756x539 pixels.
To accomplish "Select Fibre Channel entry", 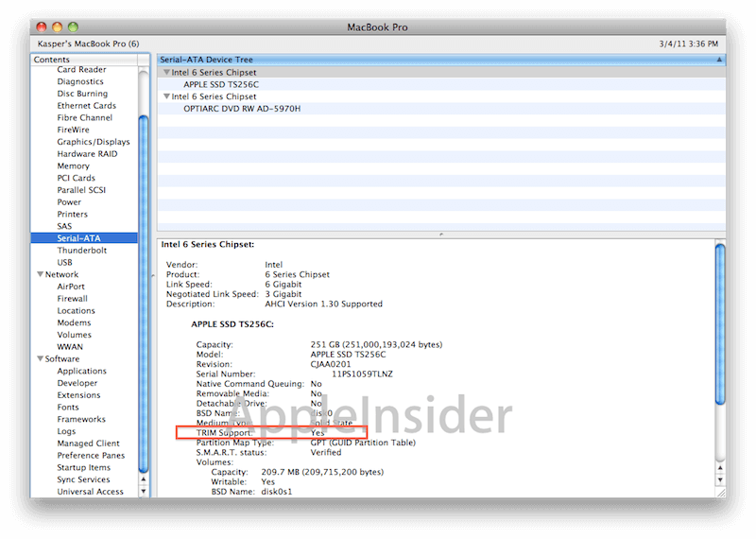I will [x=84, y=118].
